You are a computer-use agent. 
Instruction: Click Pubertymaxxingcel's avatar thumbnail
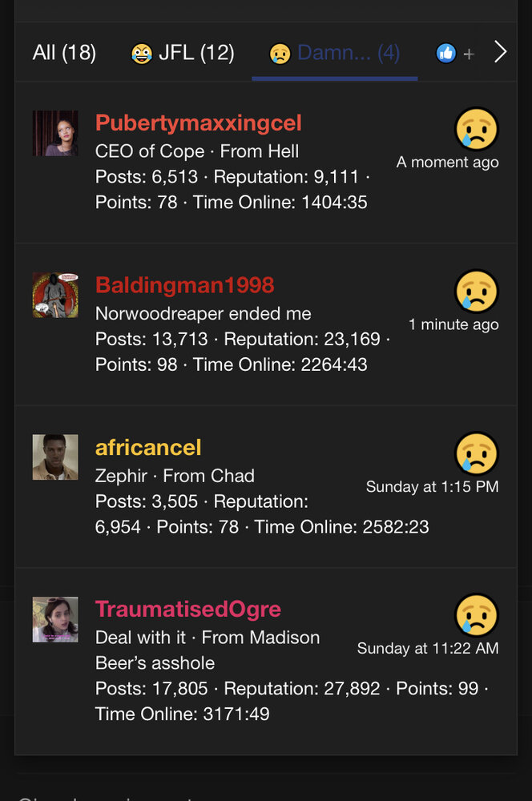(x=55, y=134)
